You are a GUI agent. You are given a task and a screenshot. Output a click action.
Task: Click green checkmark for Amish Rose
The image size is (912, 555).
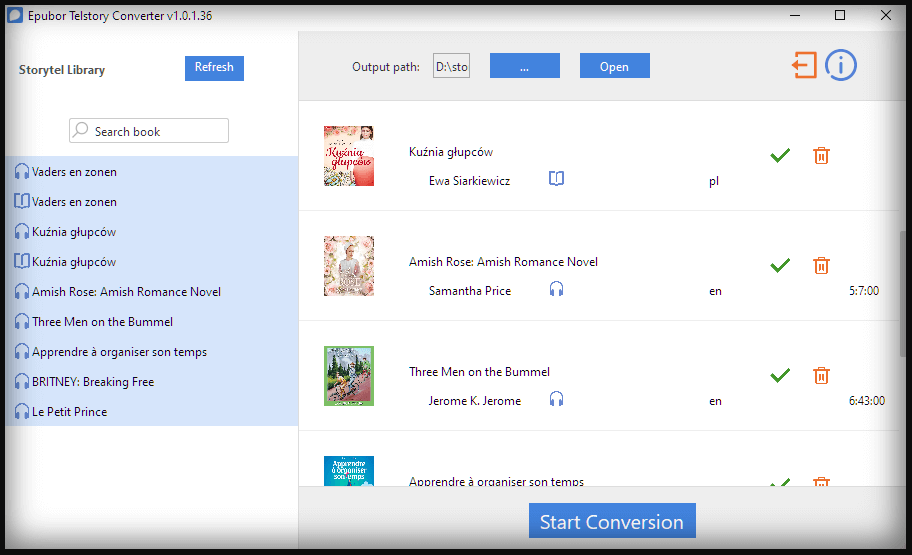[780, 265]
